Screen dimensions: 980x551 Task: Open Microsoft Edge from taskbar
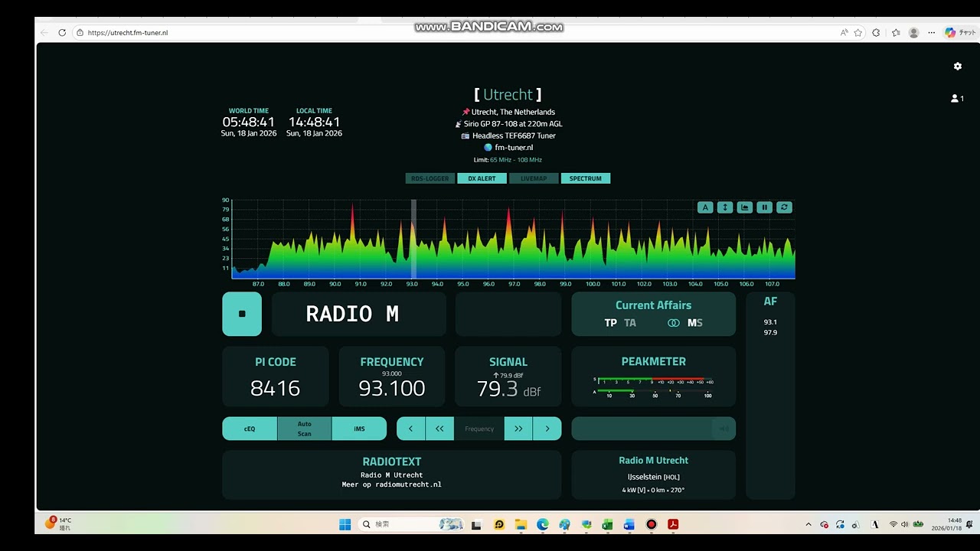(x=543, y=524)
